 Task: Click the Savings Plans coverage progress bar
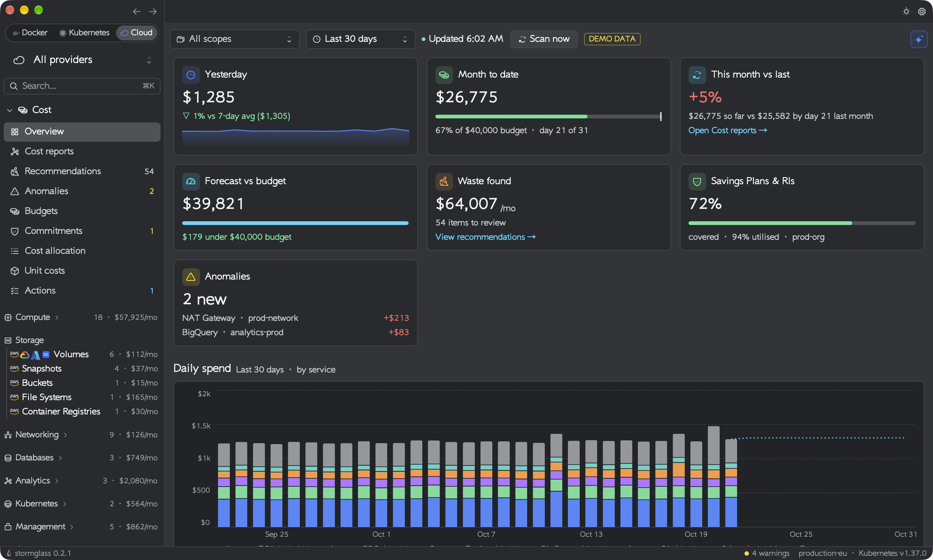point(801,223)
